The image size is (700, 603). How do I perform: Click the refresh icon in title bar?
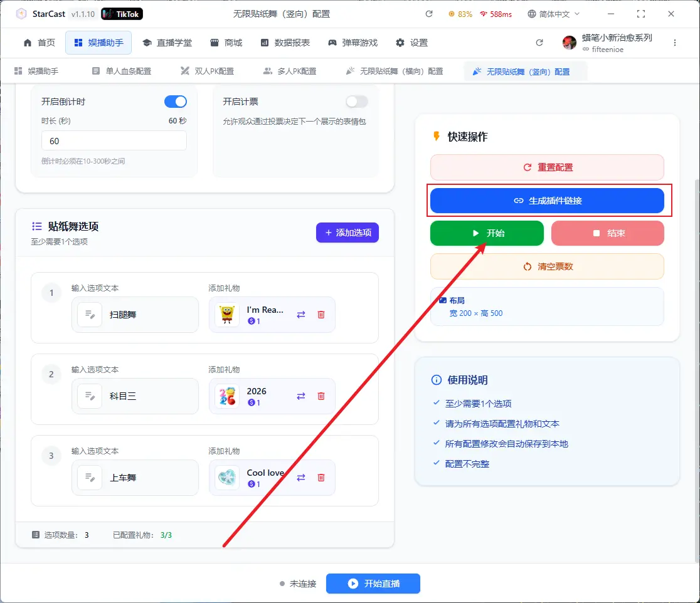click(x=429, y=14)
